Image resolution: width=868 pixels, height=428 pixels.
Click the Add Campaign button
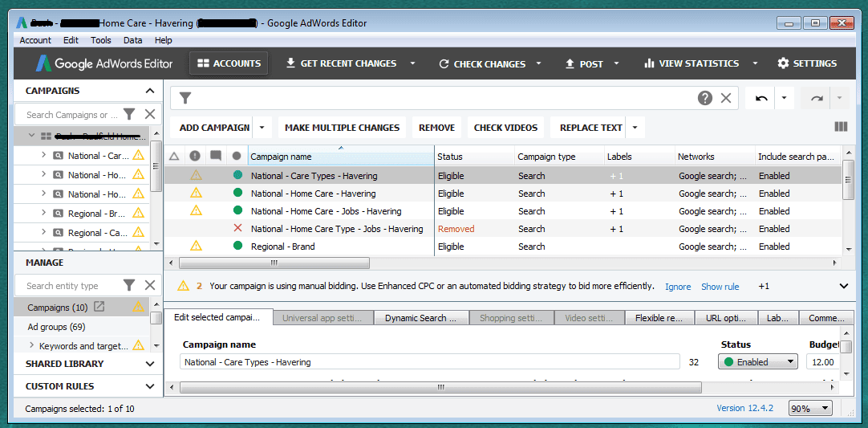[214, 128]
